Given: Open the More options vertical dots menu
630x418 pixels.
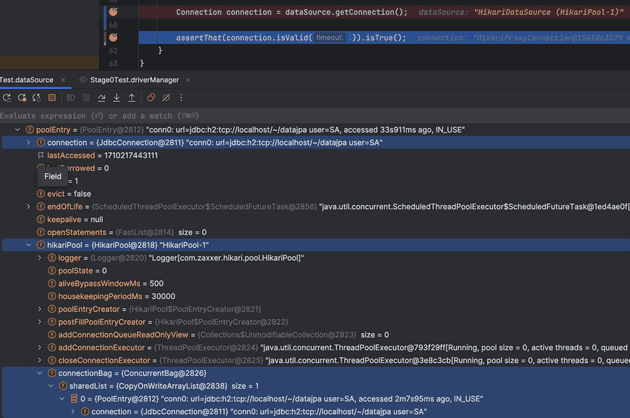Looking at the screenshot, I should (x=181, y=98).
